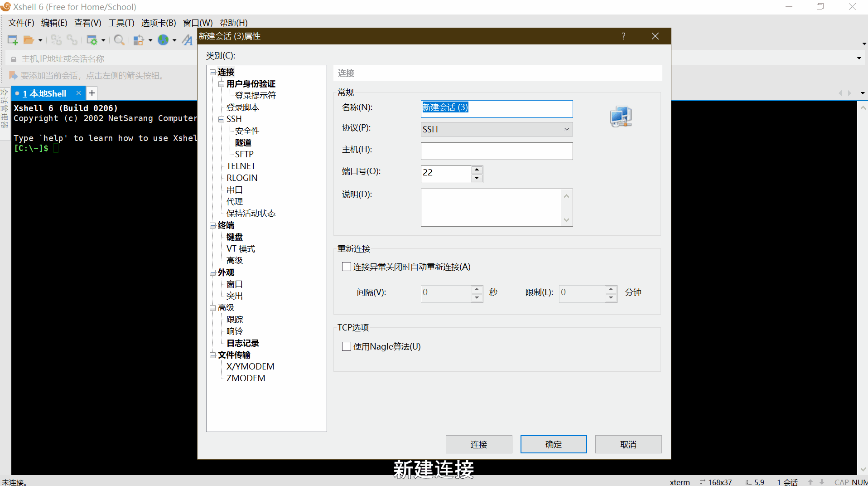Screen dimensions: 868x486
Task: Click the plus button to add new tab
Action: [x=92, y=93]
